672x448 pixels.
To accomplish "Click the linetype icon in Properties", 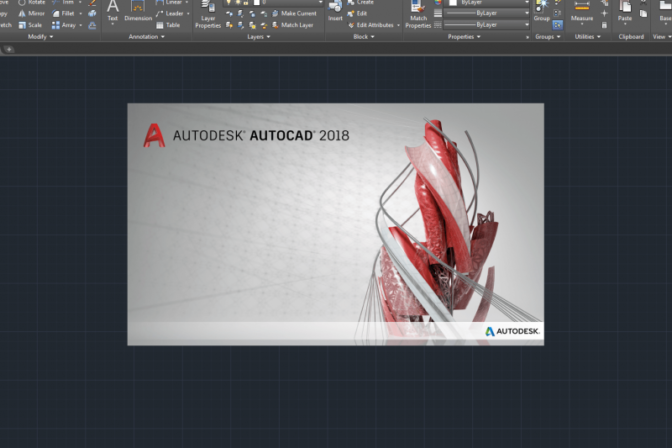I will pyautogui.click(x=438, y=25).
